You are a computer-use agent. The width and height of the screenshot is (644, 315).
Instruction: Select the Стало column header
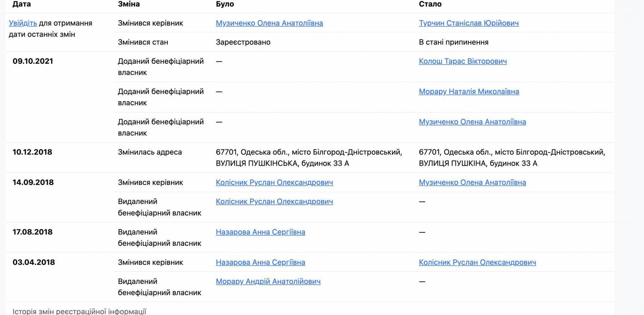430,4
